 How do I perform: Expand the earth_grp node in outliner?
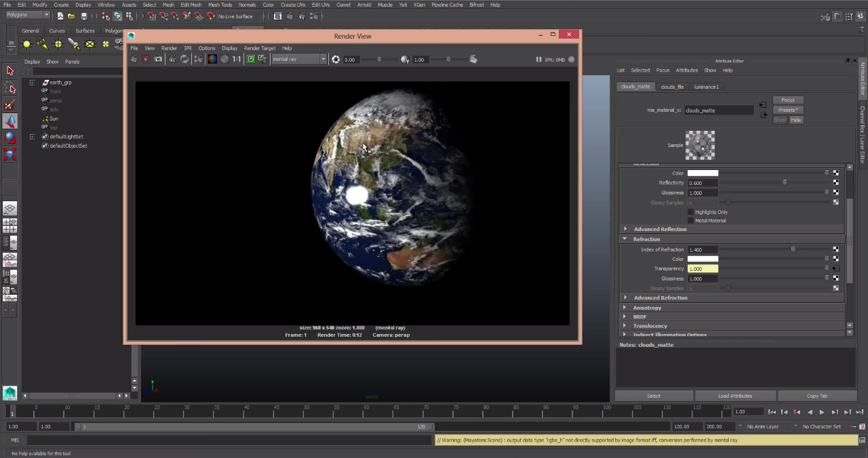coord(32,83)
